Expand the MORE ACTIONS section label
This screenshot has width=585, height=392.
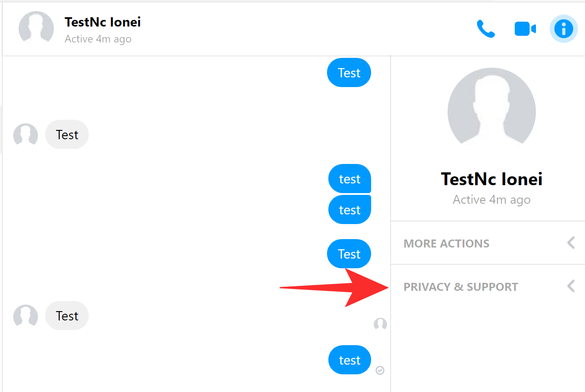pos(446,244)
